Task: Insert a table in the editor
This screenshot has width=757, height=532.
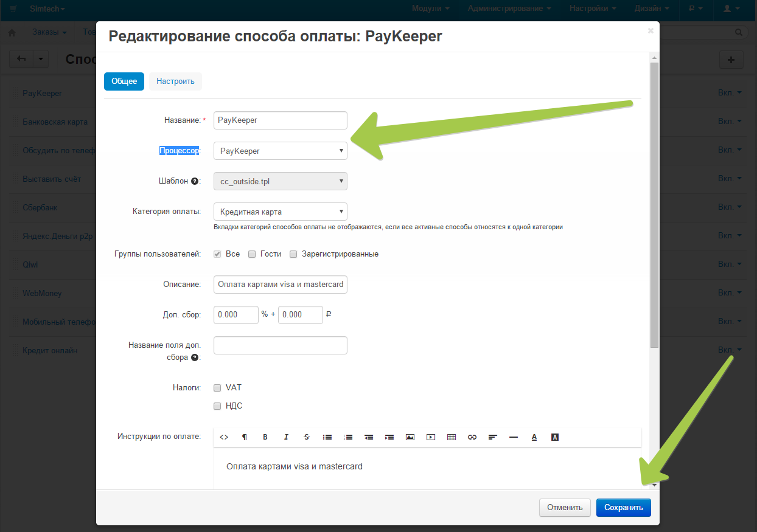Action: tap(452, 437)
